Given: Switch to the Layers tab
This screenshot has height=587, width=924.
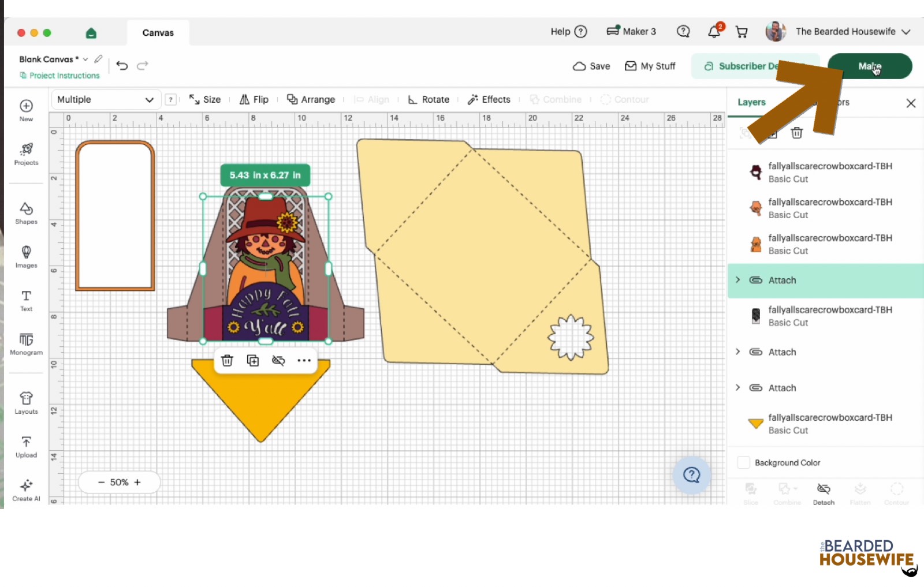Looking at the screenshot, I should (x=751, y=102).
